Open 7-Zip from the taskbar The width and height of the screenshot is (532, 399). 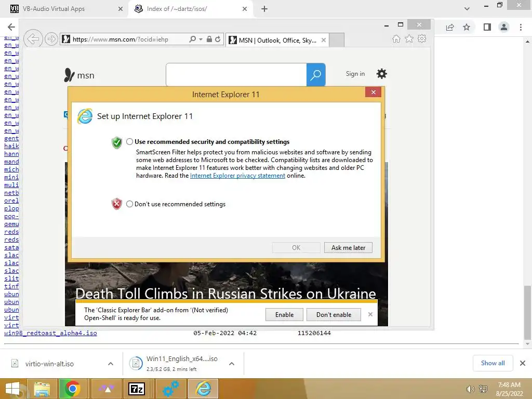coord(137,389)
